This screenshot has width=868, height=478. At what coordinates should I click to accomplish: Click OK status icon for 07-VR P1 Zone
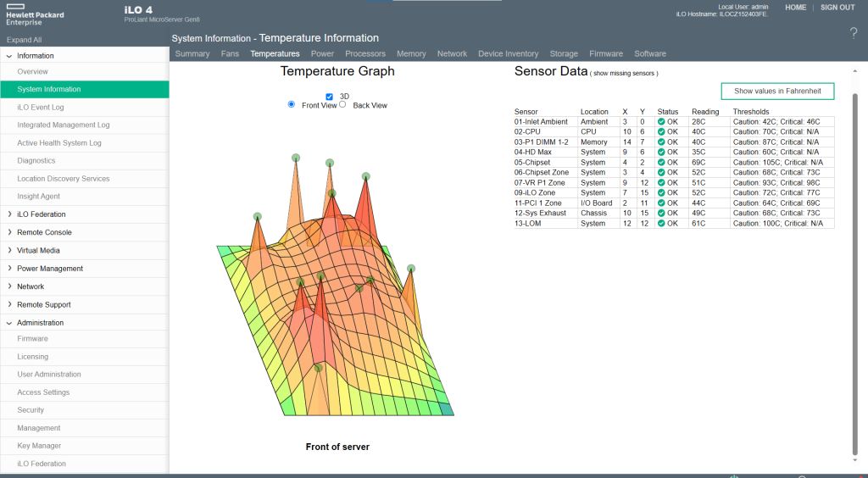(x=661, y=182)
